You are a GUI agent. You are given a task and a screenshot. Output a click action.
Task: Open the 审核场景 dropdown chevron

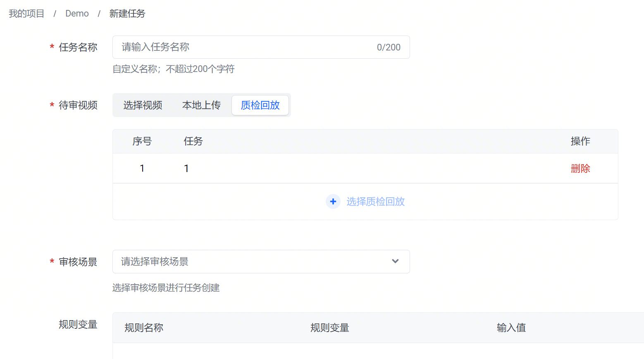[395, 261]
